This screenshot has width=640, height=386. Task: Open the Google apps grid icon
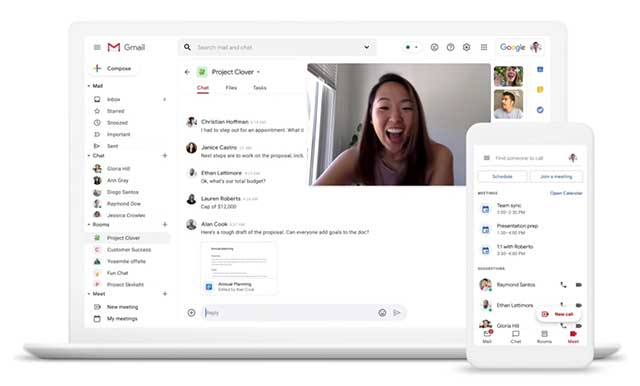pyautogui.click(x=484, y=47)
